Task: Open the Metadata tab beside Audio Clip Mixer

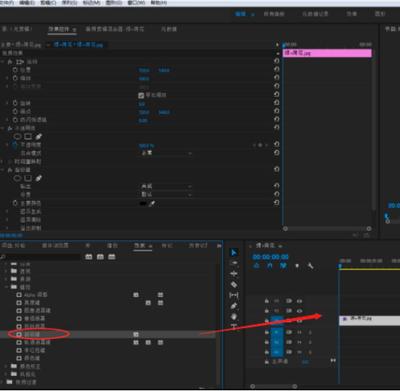Action: 169,29
